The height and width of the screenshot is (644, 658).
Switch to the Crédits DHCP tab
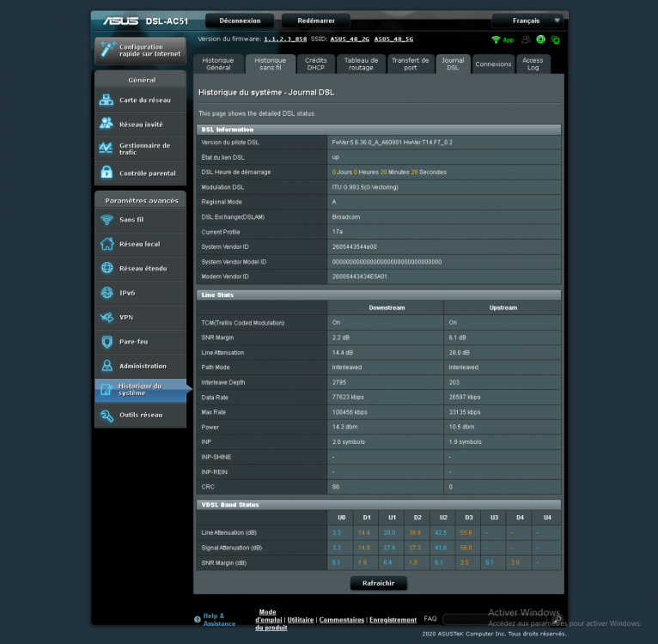[315, 64]
